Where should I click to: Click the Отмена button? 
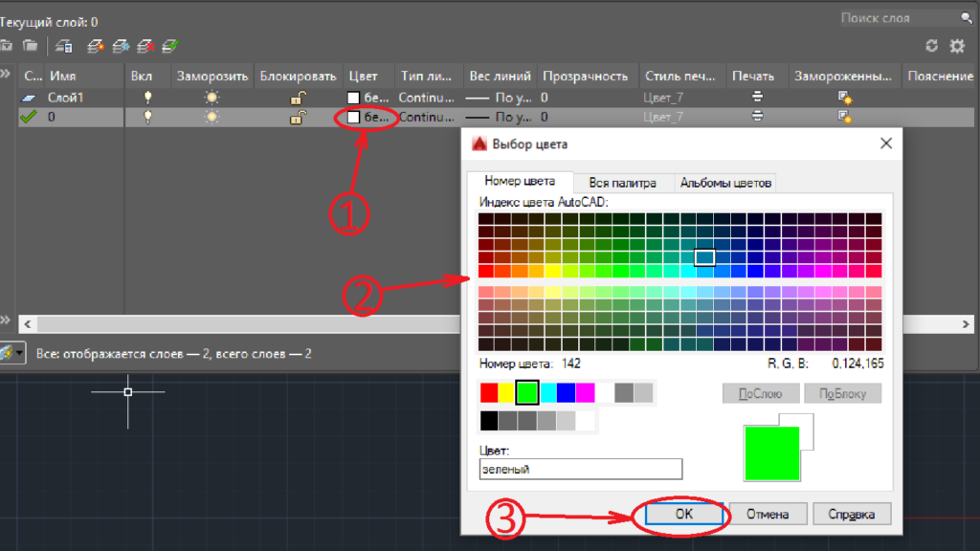(x=768, y=514)
